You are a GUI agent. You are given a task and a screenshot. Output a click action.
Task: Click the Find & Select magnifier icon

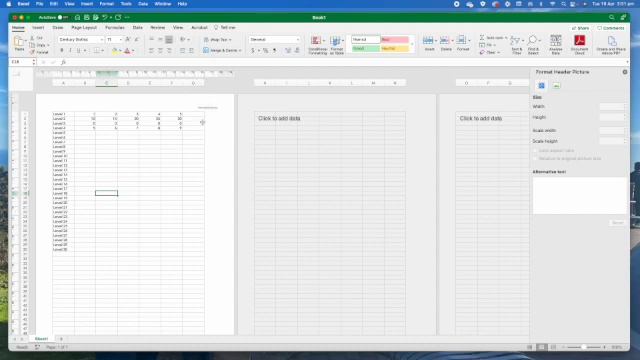[532, 40]
